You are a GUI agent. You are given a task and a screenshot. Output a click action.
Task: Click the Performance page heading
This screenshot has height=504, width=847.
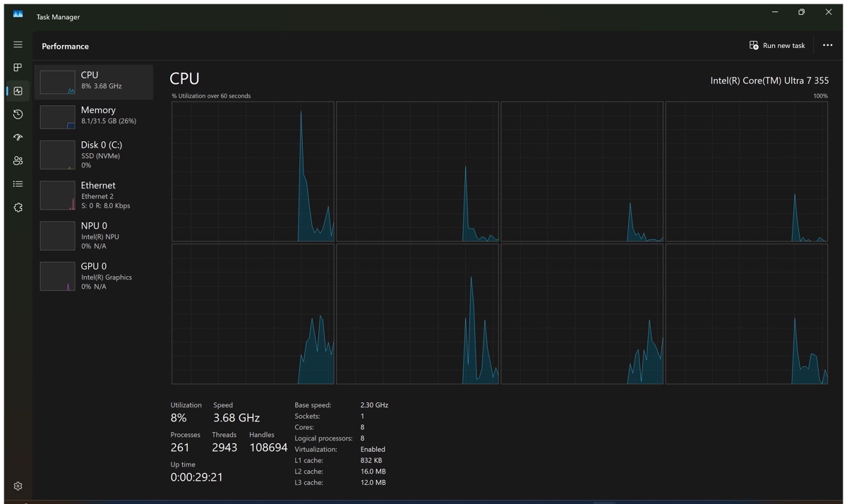pyautogui.click(x=65, y=46)
